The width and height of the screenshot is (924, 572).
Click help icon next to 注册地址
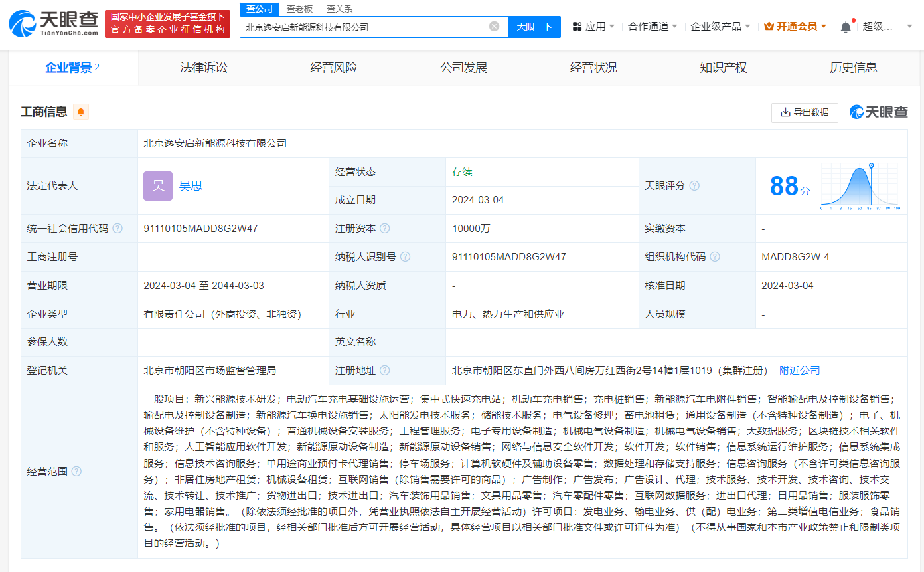[x=384, y=371]
